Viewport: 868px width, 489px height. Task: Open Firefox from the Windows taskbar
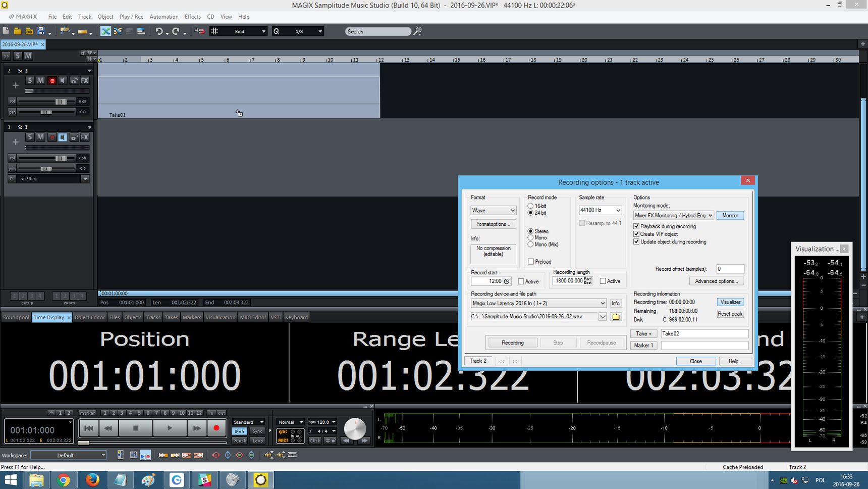(92, 480)
